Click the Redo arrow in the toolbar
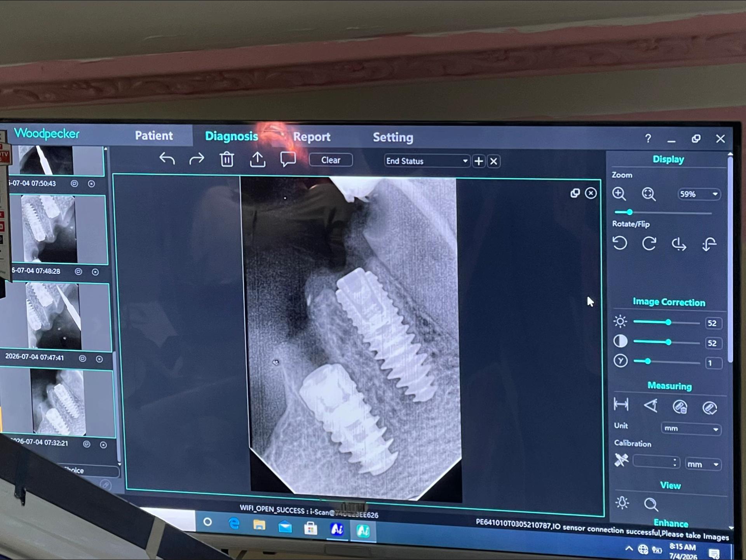The image size is (746, 560). click(x=197, y=159)
